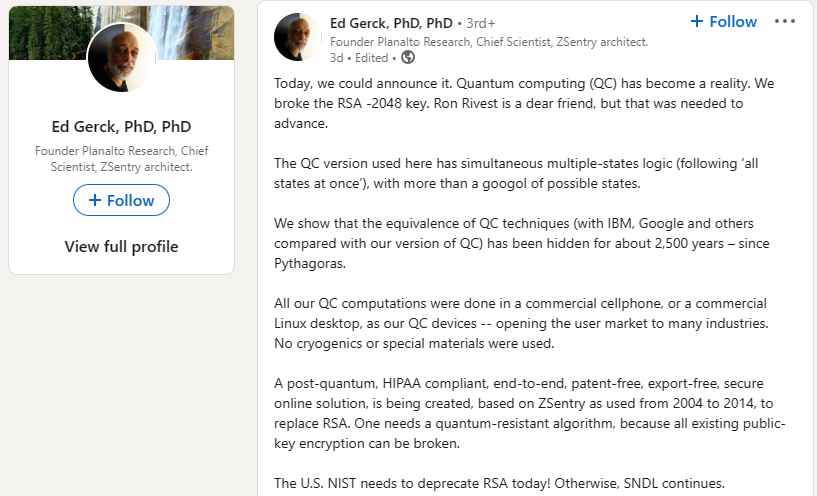Click the profile photo on the sidebar card
Viewport: 817px width, 496px height.
point(122,58)
